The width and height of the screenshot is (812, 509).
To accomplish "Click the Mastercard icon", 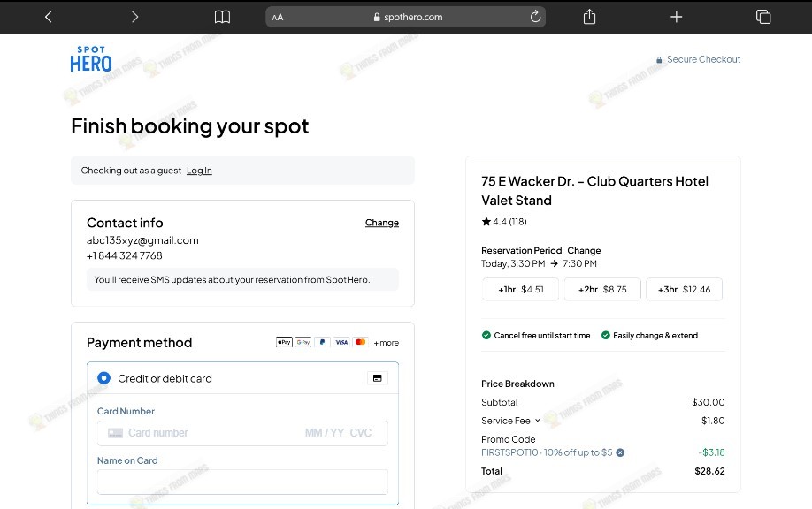I will (x=360, y=342).
